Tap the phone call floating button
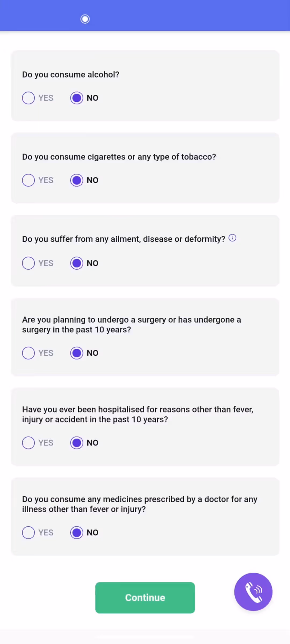The width and height of the screenshot is (290, 644). pyautogui.click(x=253, y=592)
